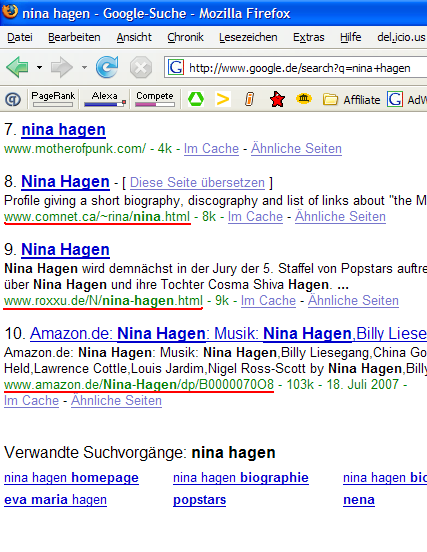Open the PageRank toolbar indicator
This screenshot has height=552, width=427.
(53, 99)
